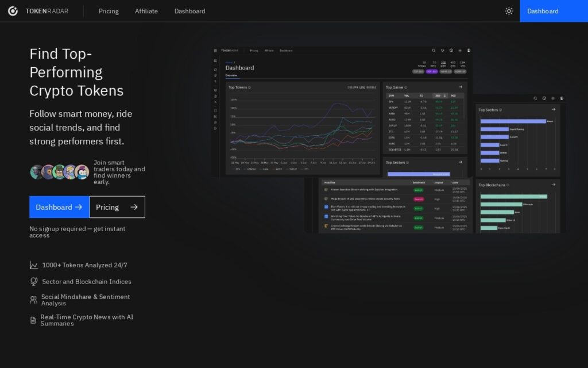Click the 'Find Top-Performing Crypto Tokens' heading

76,72
